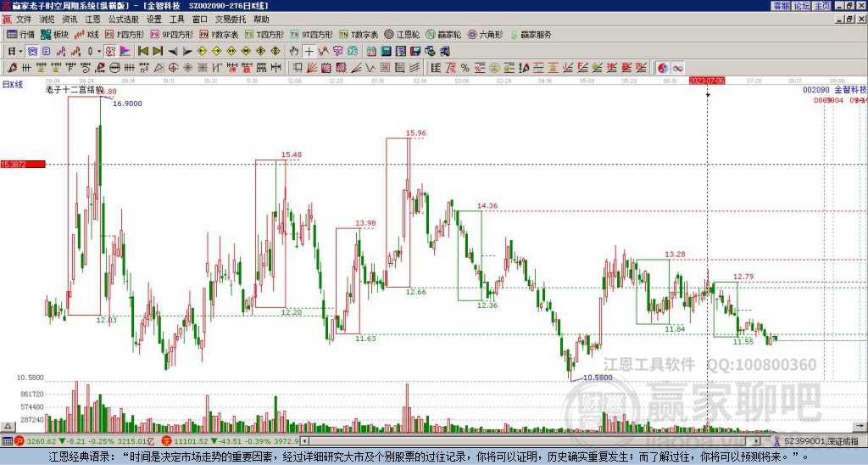Viewport: 868px width, 465px height.
Task: Jump to last bar icon
Action: 158,52
